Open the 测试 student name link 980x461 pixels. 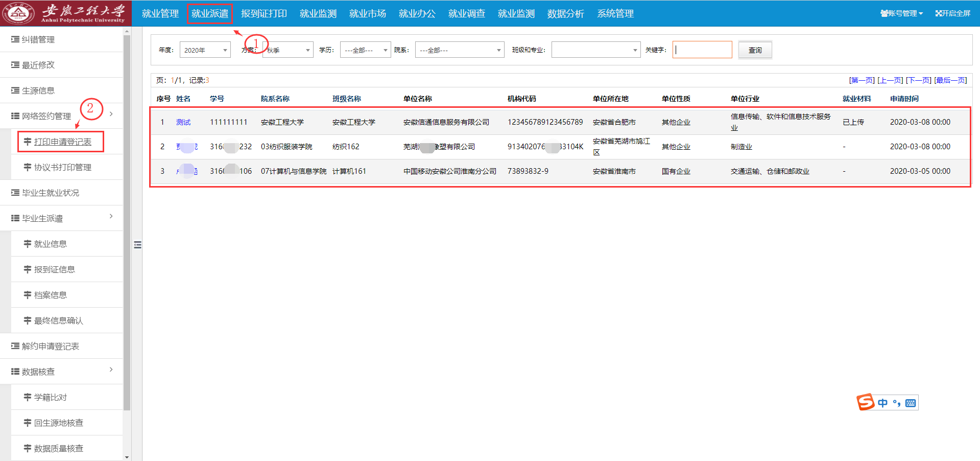point(183,122)
